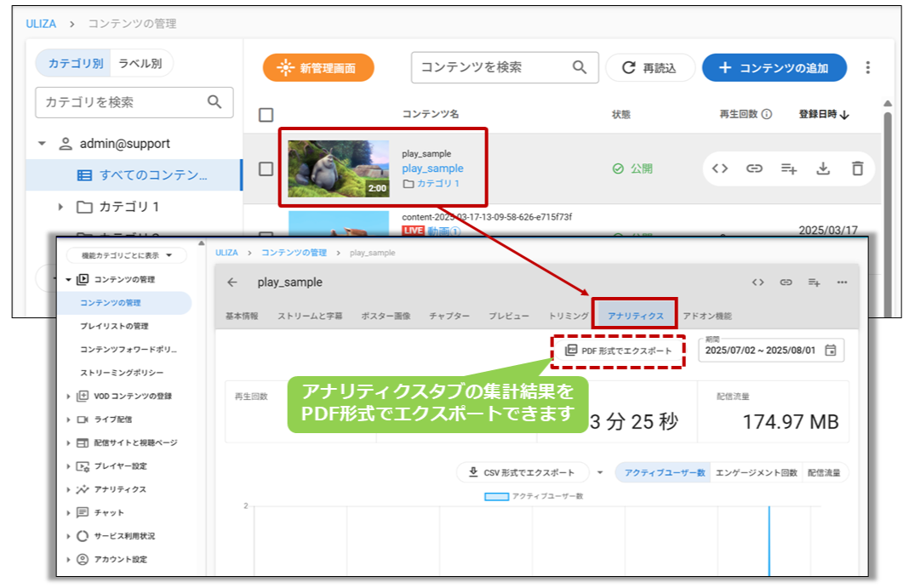Click CSV 形式でエクスポート button
Viewport: 909px width, 588px height.
pos(523,473)
